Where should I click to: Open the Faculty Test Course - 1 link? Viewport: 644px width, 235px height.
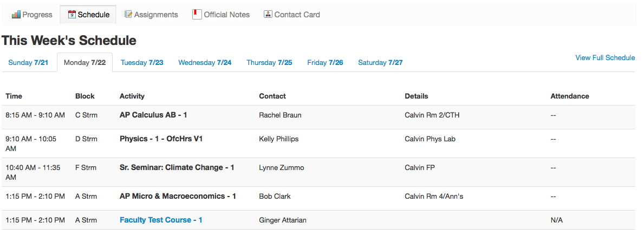tap(161, 220)
